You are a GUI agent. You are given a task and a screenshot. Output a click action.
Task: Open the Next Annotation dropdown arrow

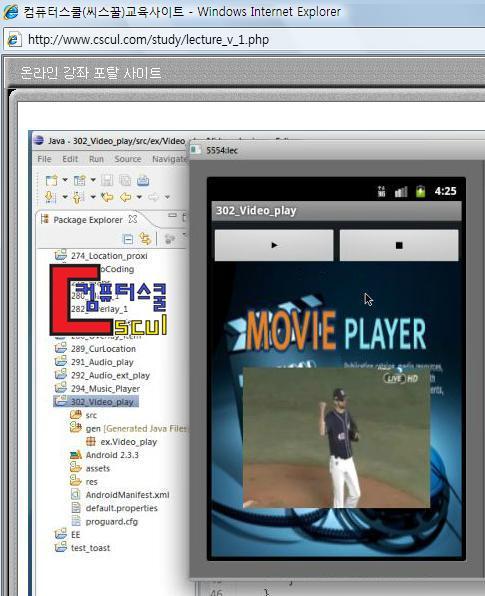(x=65, y=197)
